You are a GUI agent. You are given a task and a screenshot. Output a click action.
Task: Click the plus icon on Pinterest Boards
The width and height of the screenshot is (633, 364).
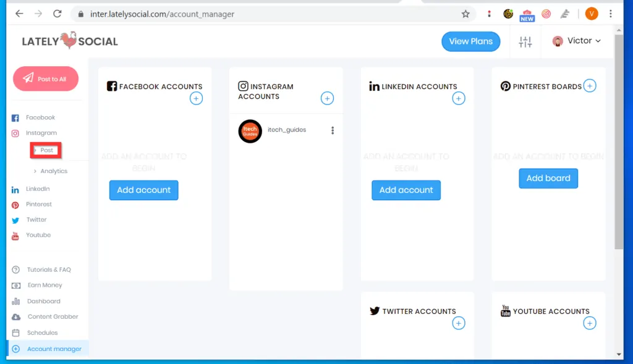point(590,86)
